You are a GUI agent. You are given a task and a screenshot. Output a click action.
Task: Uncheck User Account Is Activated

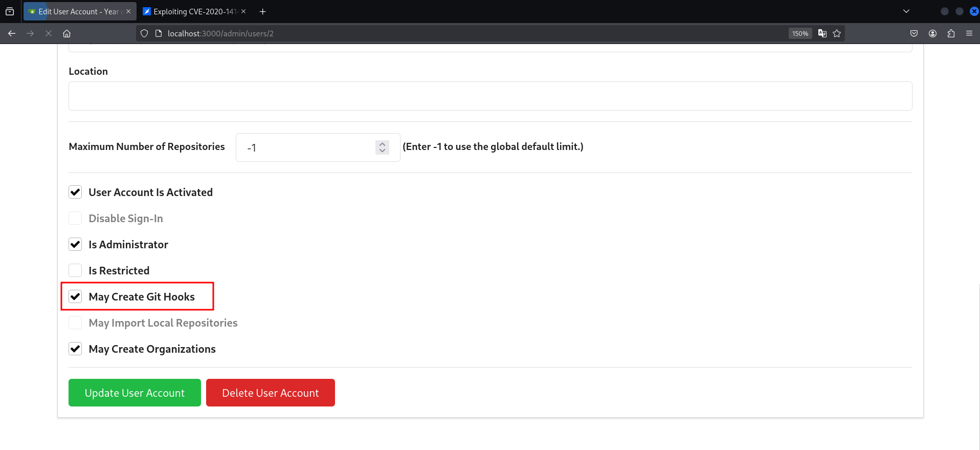point(75,192)
